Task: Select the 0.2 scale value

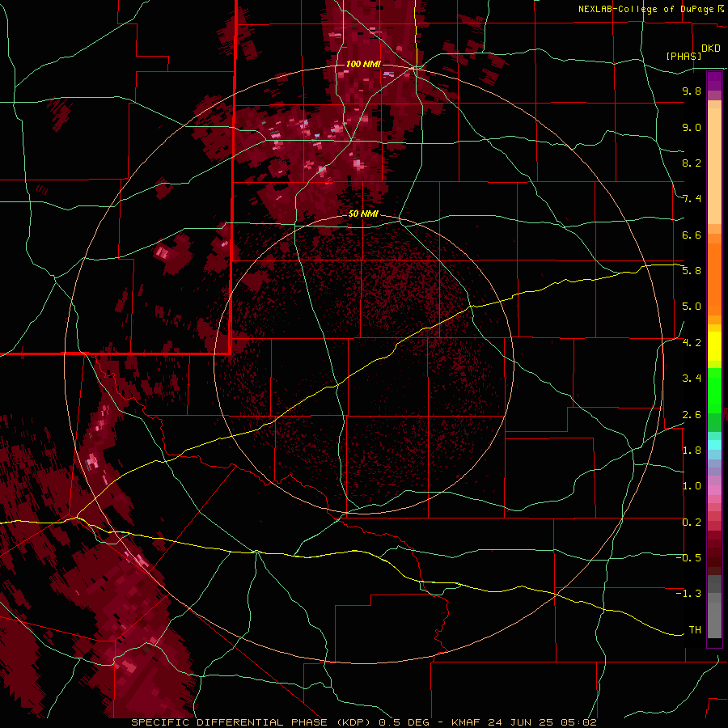Action: tap(692, 523)
